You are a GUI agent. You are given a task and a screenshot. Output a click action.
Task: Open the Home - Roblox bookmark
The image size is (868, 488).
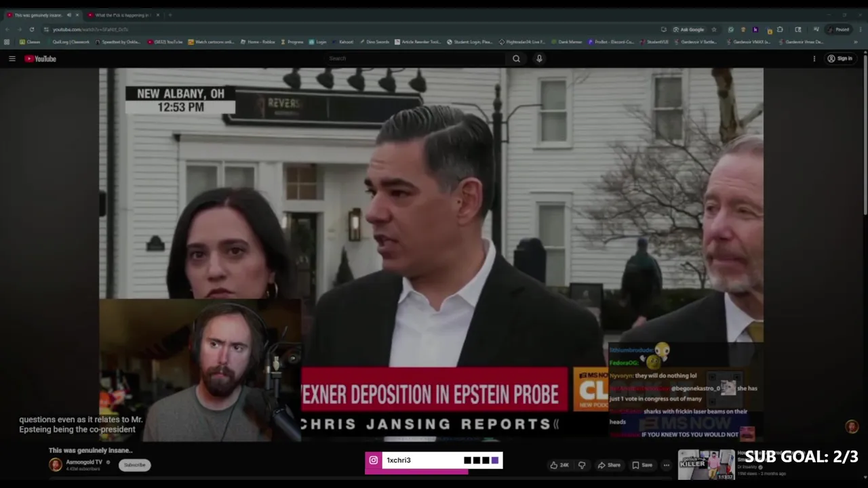(258, 42)
